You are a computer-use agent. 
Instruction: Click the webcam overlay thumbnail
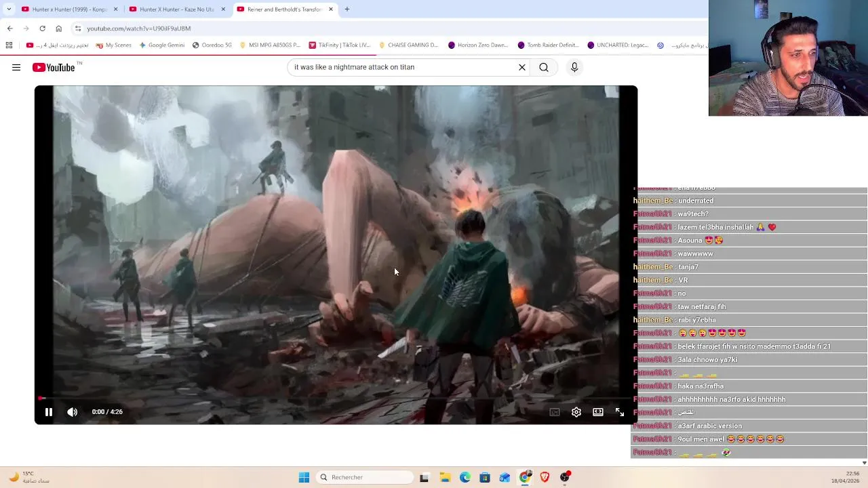pos(788,58)
